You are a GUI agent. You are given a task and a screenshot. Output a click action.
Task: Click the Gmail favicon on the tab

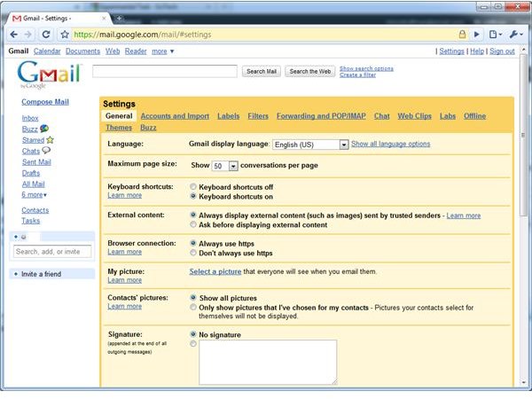(17, 19)
